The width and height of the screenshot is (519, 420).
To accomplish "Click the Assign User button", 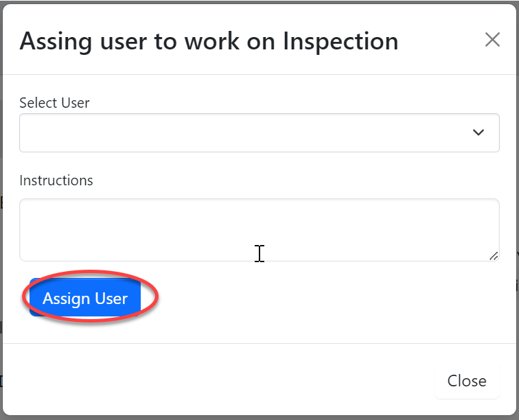I will [85, 299].
